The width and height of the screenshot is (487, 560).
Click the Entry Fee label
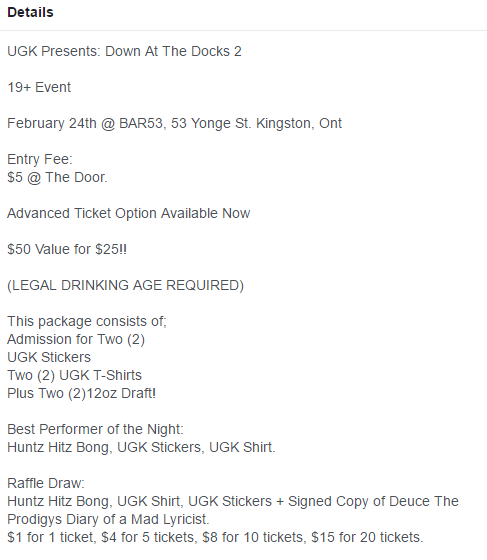click(40, 160)
